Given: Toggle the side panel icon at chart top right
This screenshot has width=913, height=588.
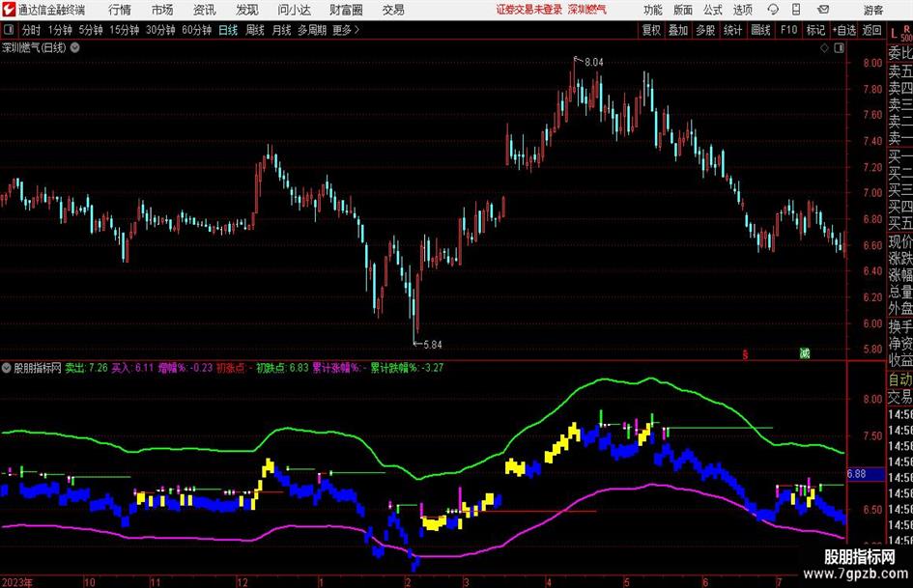Looking at the screenshot, I should tap(839, 47).
